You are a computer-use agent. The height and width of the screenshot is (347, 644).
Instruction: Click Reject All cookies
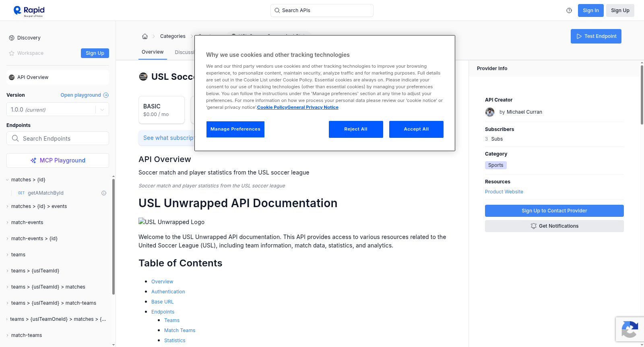356,129
